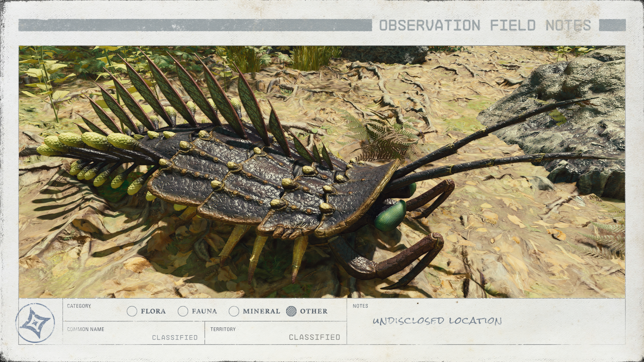Screen dimensions: 644x362
Task: Toggle the filled Other category radio button
Action: pos(291,311)
